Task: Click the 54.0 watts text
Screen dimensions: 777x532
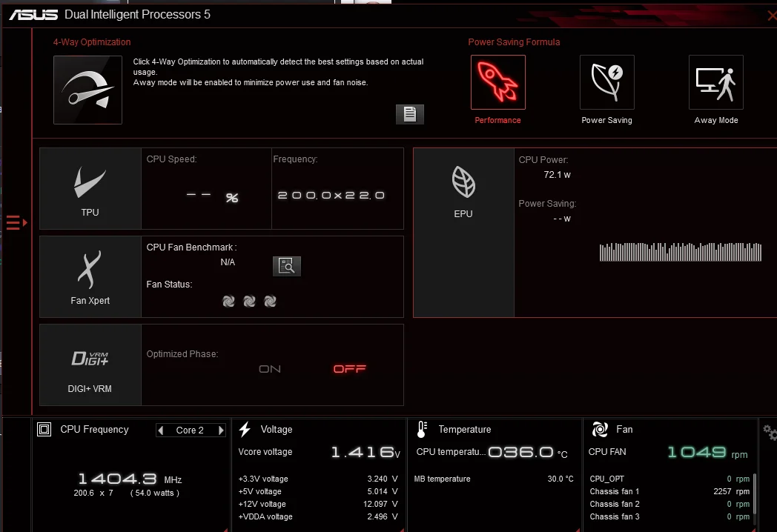Action: (x=155, y=493)
